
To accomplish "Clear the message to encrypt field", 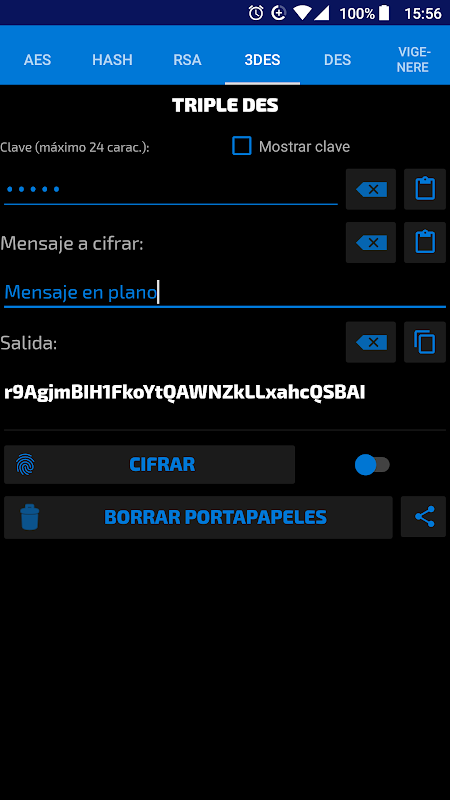I will tap(371, 242).
